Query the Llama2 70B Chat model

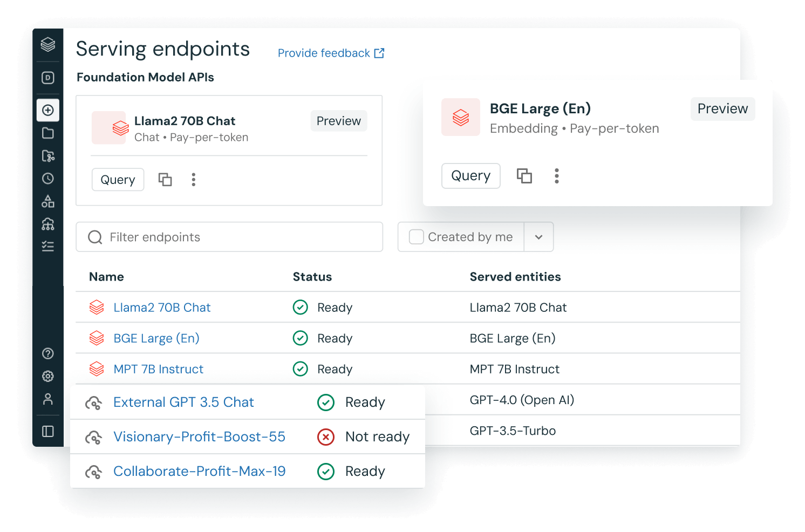coord(118,180)
